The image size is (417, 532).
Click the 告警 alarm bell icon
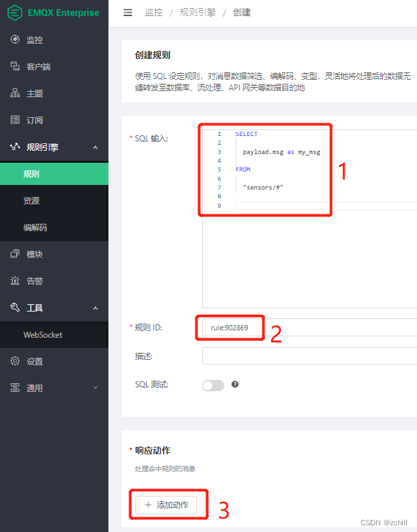15,281
